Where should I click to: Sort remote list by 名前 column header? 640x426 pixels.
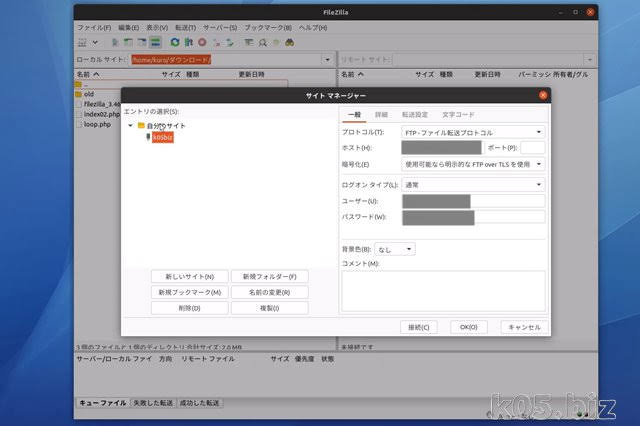352,74
